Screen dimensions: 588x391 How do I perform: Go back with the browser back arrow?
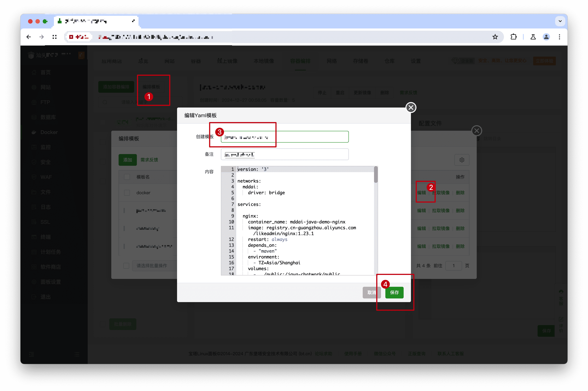29,37
